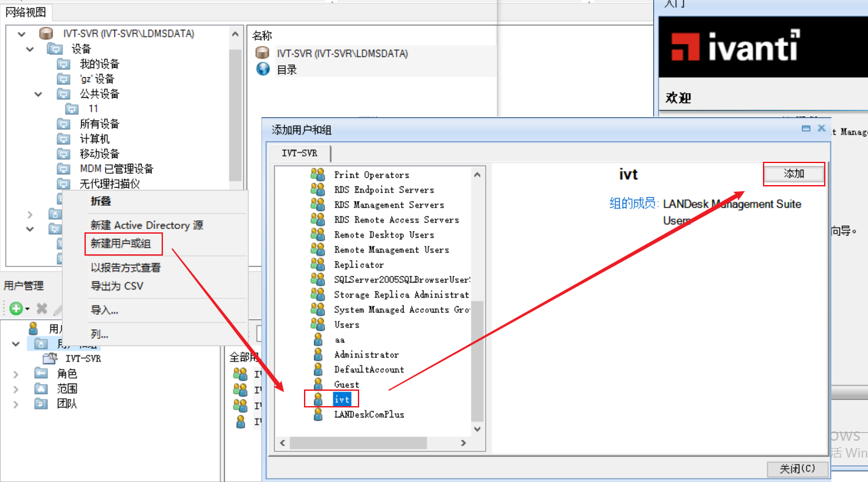Collapse the 公共设备 tree node
868x482 pixels.
click(39, 94)
